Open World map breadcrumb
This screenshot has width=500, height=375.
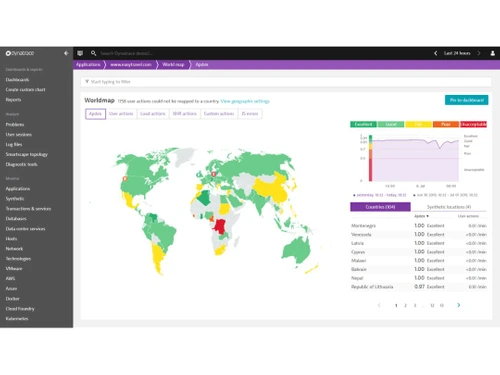tap(173, 64)
